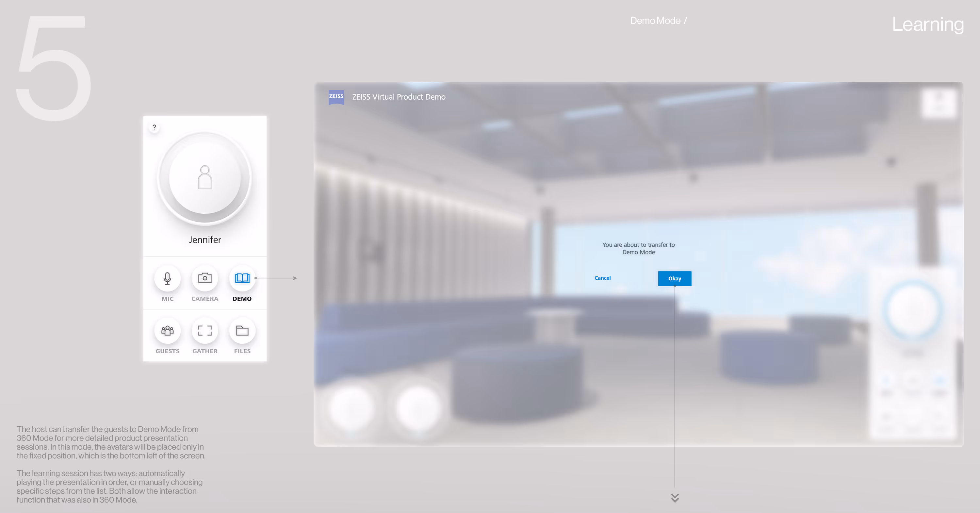Open DEMO mode book icon
Viewport: 980px width, 513px height.
coord(242,278)
